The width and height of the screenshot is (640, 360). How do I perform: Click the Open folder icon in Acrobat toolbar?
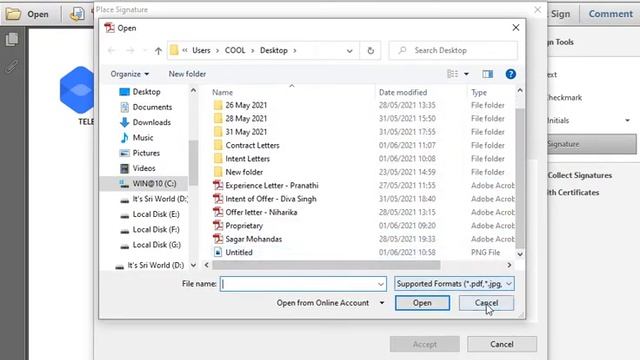13,14
